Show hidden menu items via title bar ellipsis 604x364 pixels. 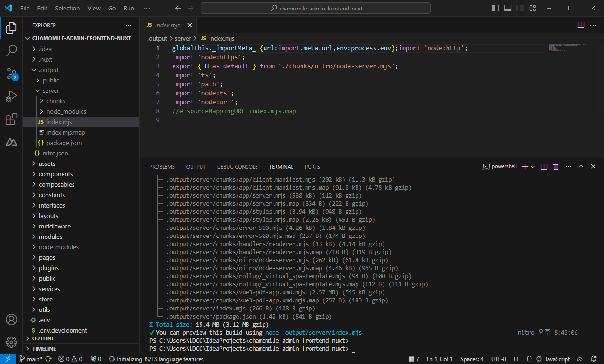pos(146,8)
